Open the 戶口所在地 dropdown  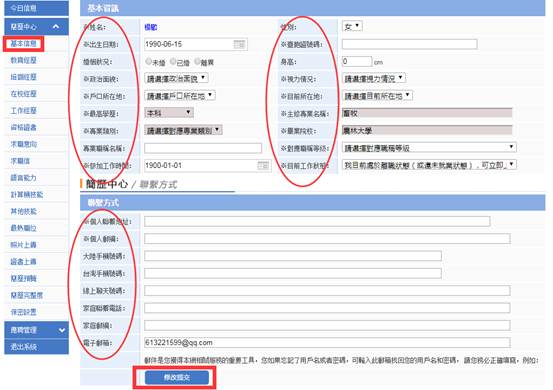point(180,96)
